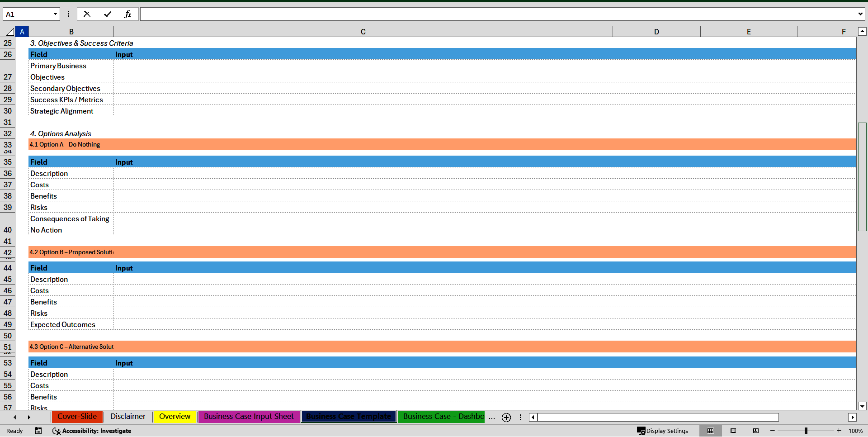Open the Name Box dropdown arrow
This screenshot has height=437, width=868.
pyautogui.click(x=54, y=14)
